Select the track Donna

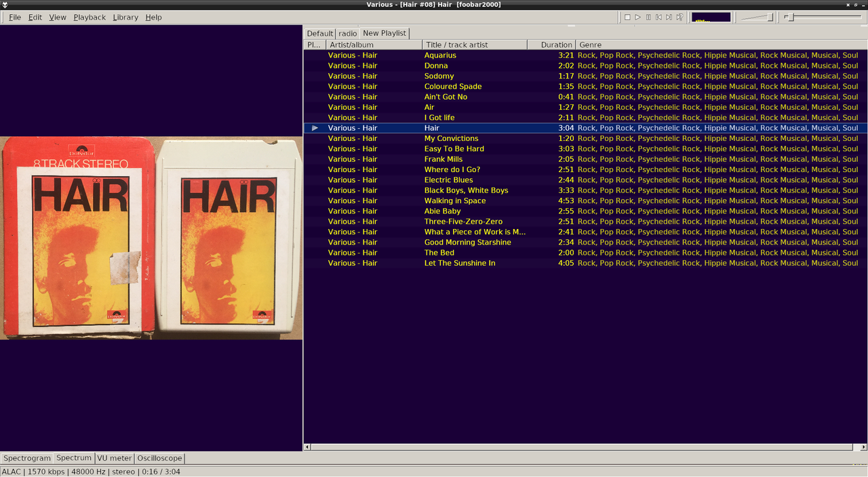pos(585,66)
